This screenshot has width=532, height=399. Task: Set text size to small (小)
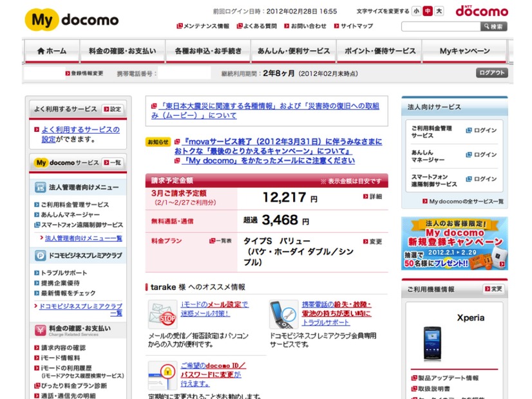(416, 11)
